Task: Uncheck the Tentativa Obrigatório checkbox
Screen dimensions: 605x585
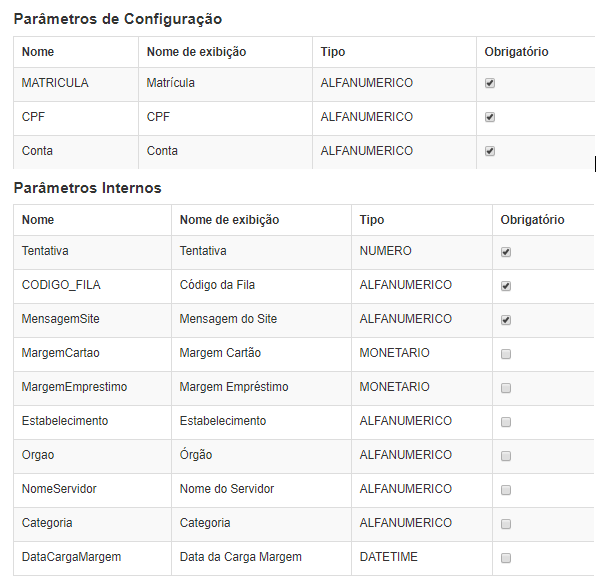Action: point(506,252)
